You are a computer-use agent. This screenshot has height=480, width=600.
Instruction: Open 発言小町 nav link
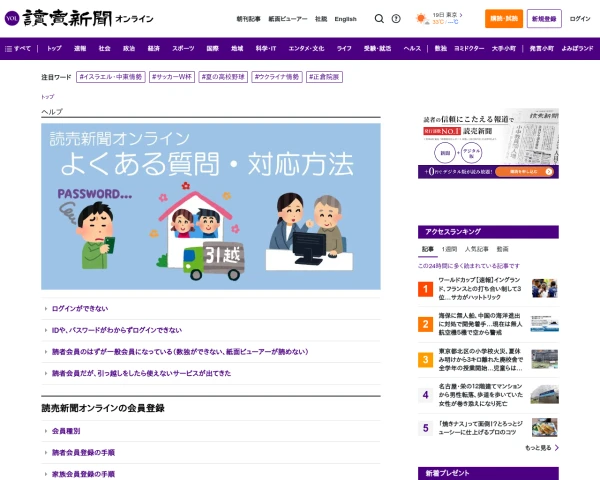(x=541, y=48)
